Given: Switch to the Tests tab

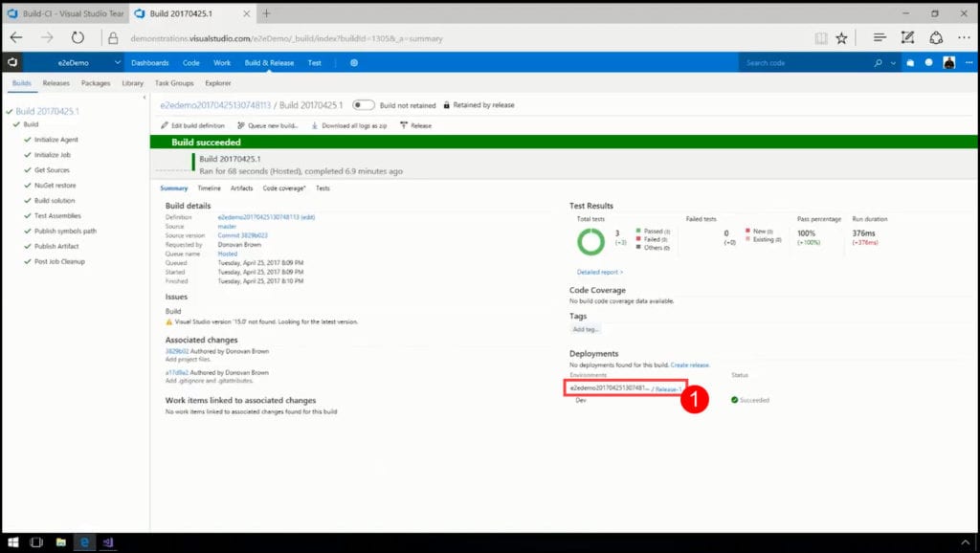Looking at the screenshot, I should coord(323,188).
